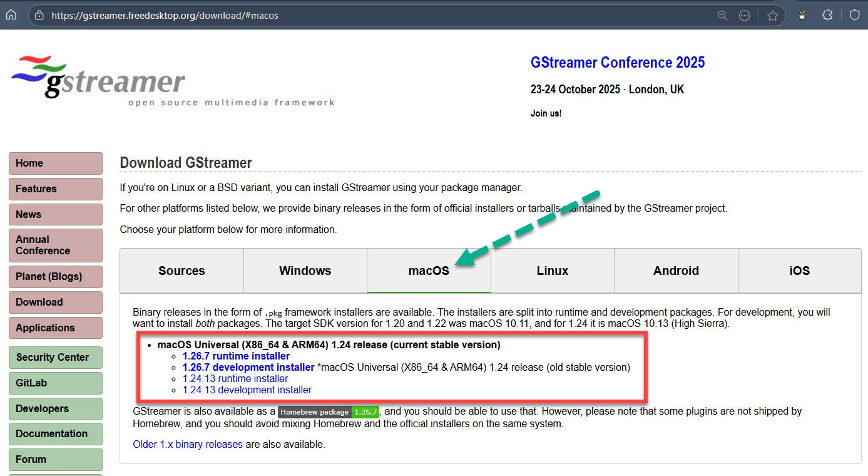868x476 pixels.
Task: Select the Linux platform tab
Action: click(x=552, y=271)
